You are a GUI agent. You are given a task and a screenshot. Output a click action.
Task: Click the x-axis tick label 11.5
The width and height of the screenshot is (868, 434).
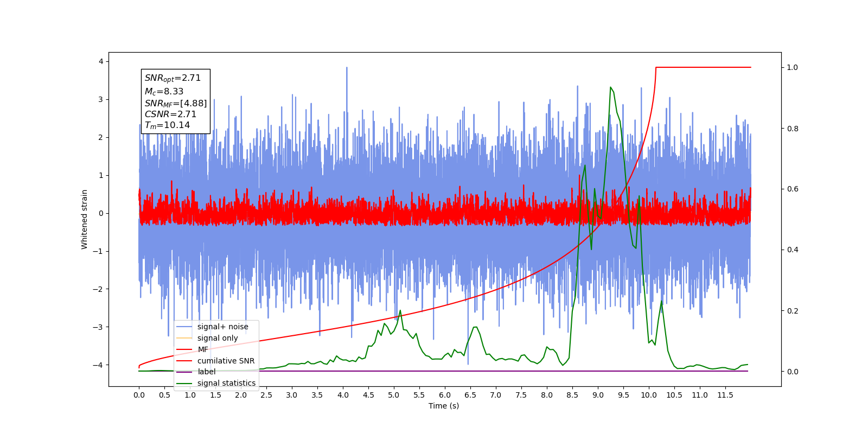pos(725,395)
